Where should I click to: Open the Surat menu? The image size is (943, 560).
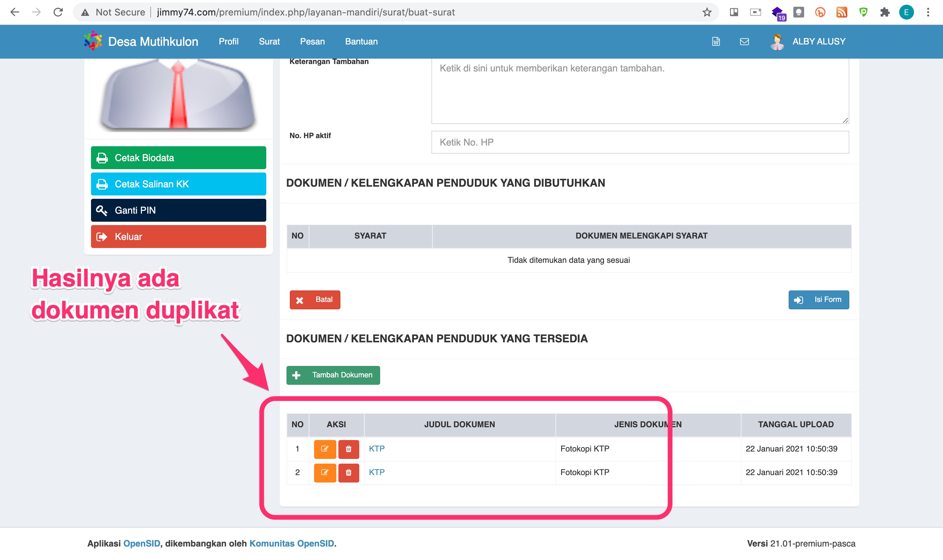[269, 41]
